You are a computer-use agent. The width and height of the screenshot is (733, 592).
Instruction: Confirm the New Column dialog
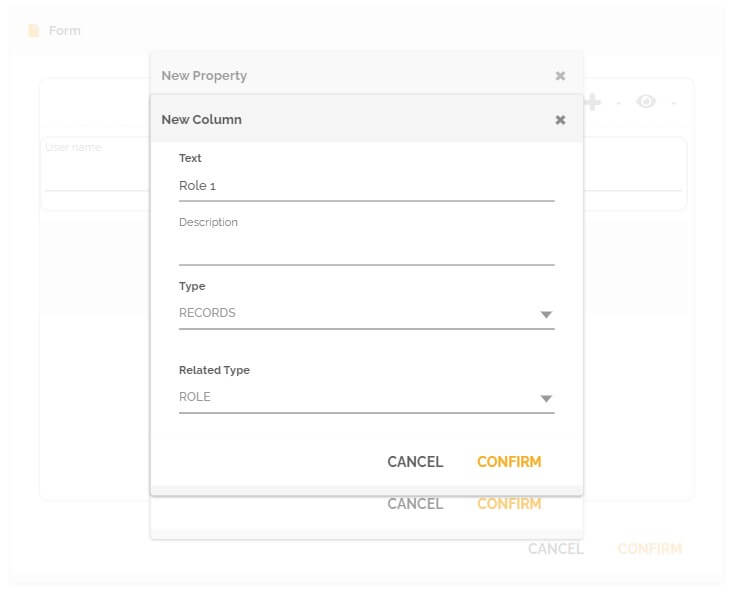click(x=509, y=462)
